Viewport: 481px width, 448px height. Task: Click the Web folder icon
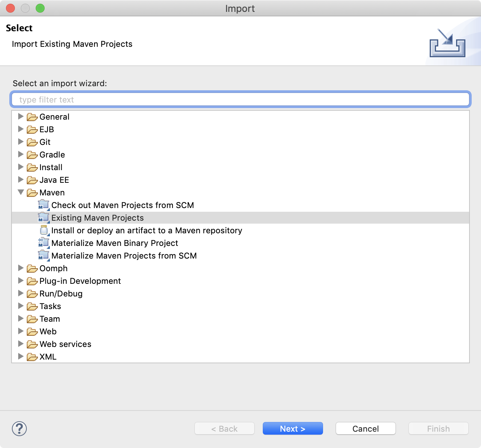point(32,332)
